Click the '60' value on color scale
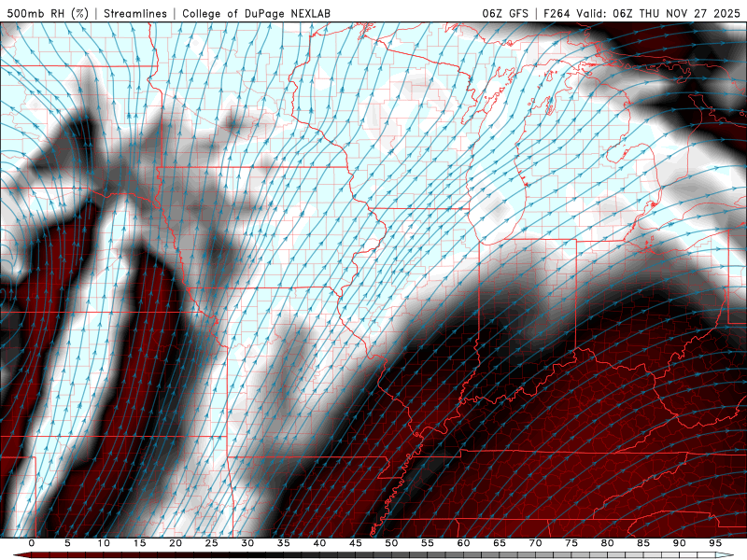Screen dimensions: 747x560 [463, 543]
